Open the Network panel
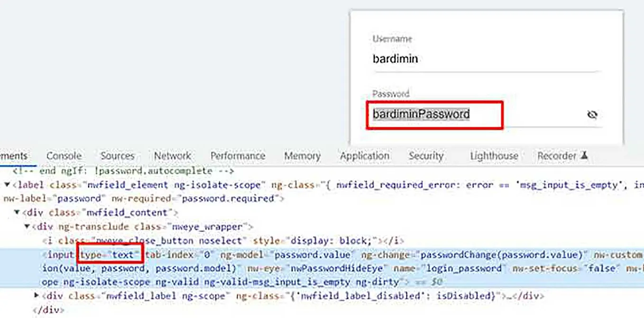Viewport: 644px width, 318px height. [x=173, y=155]
